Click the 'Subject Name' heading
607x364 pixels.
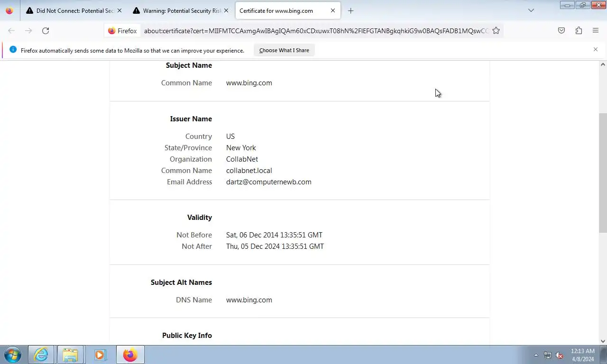(x=189, y=65)
